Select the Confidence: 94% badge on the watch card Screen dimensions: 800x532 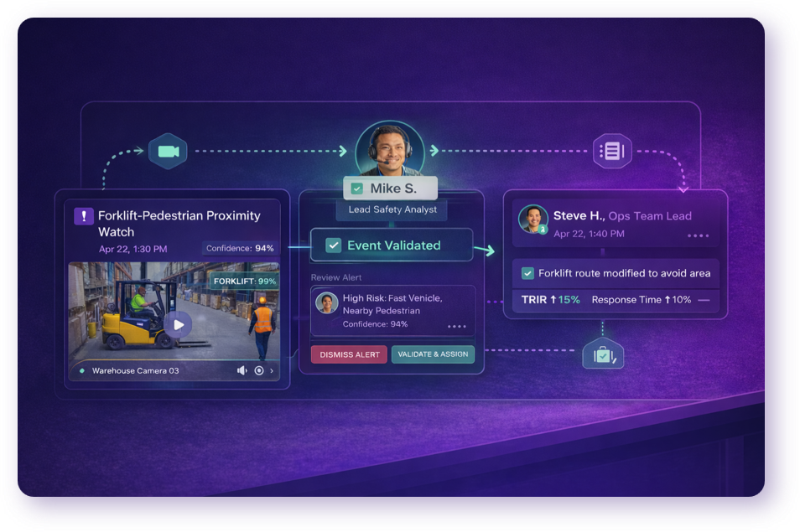240,248
